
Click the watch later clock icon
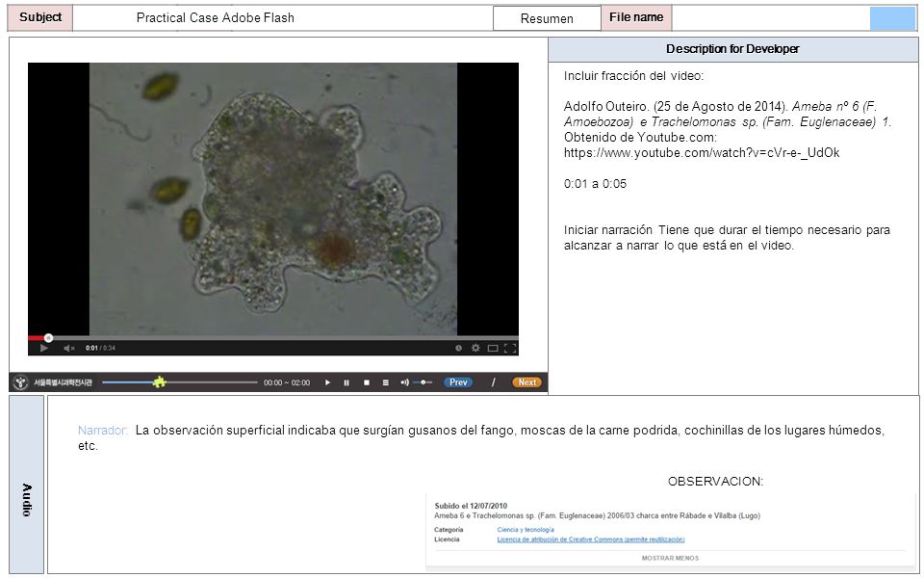tap(458, 348)
